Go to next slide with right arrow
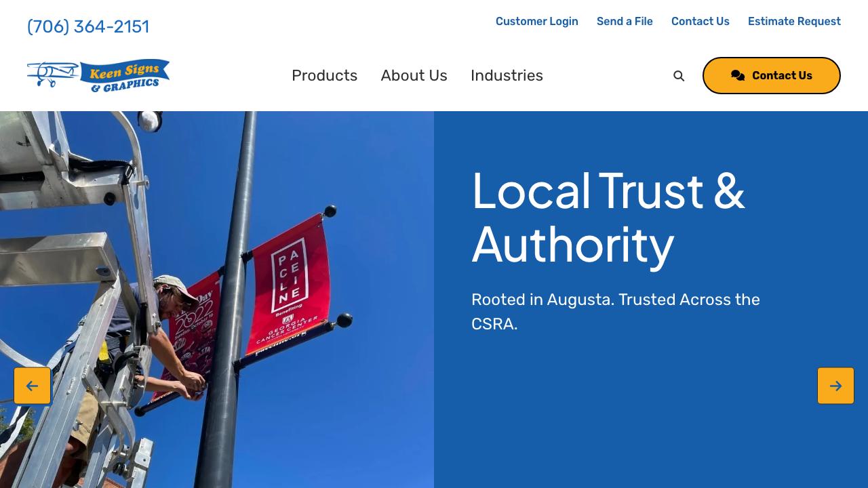The height and width of the screenshot is (488, 868). [x=835, y=386]
